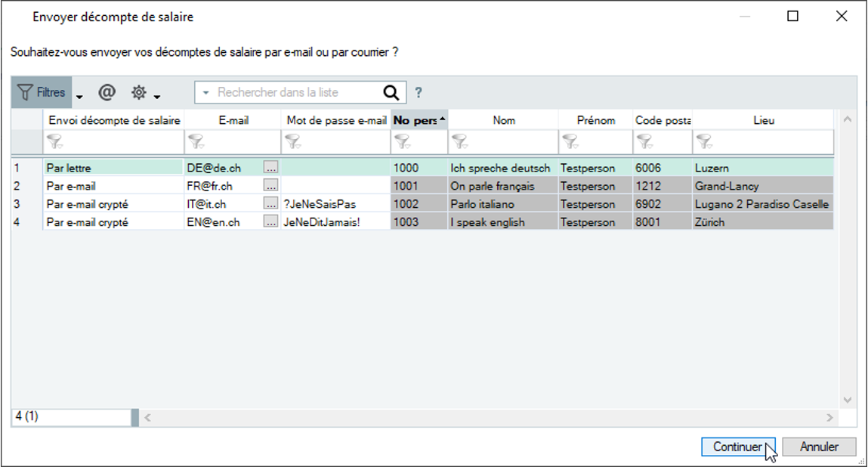
Task: Sort by Lieu column header
Action: [764, 120]
